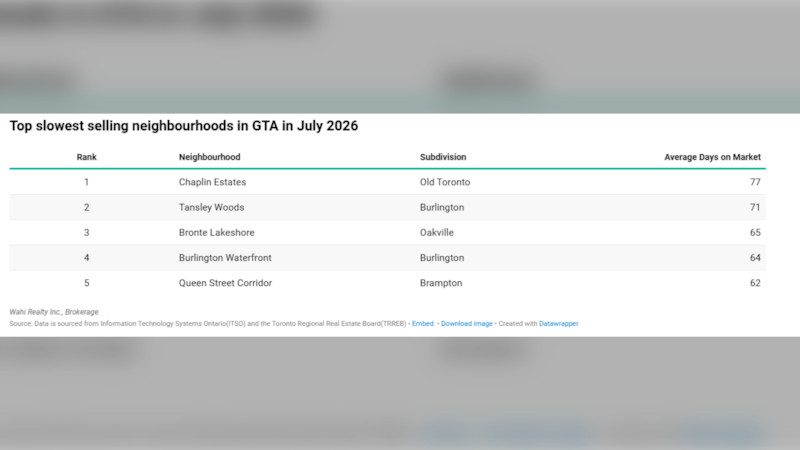Screen dimensions: 800x450
Task: Click the Subdivision column header
Action: [443, 157]
